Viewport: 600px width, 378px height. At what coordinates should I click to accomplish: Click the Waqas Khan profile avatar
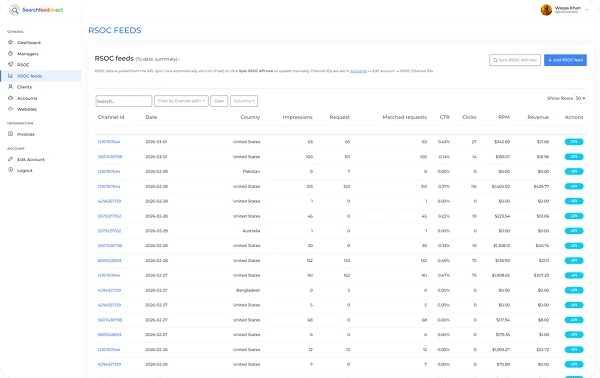coord(546,10)
